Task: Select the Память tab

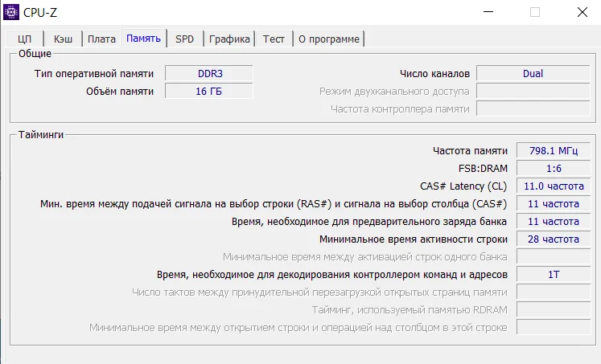Action: [x=144, y=39]
